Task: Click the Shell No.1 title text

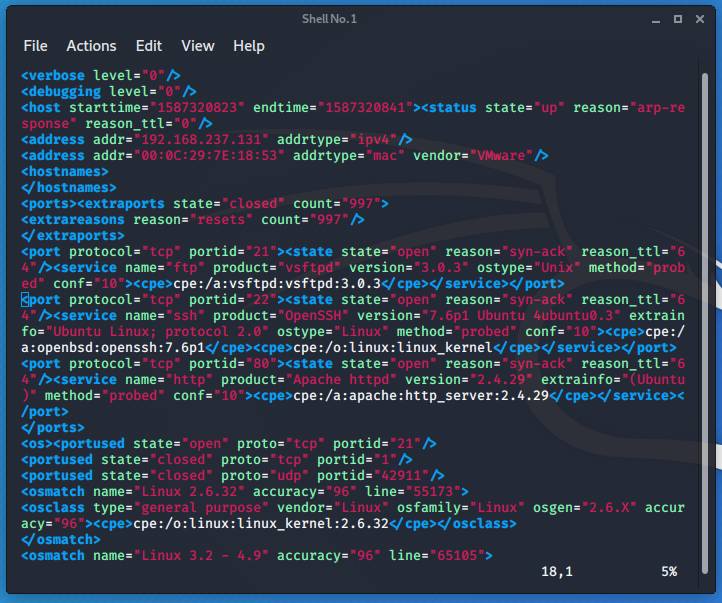Action: point(329,19)
